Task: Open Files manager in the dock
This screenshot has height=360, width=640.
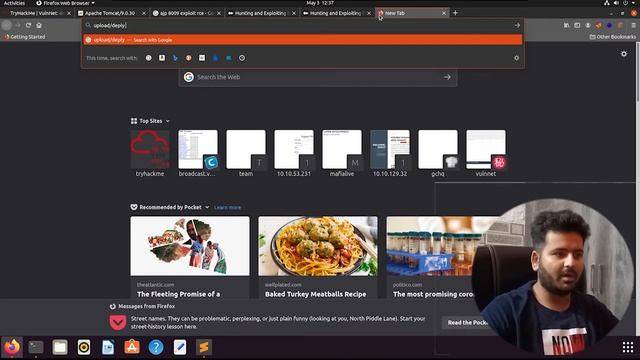Action: point(60,347)
